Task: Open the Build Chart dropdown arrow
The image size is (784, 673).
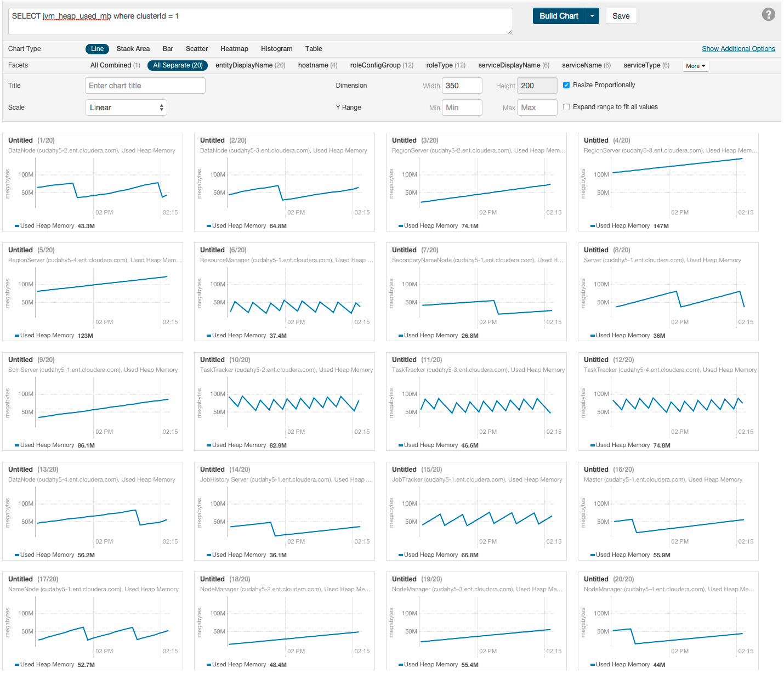Action: tap(592, 16)
